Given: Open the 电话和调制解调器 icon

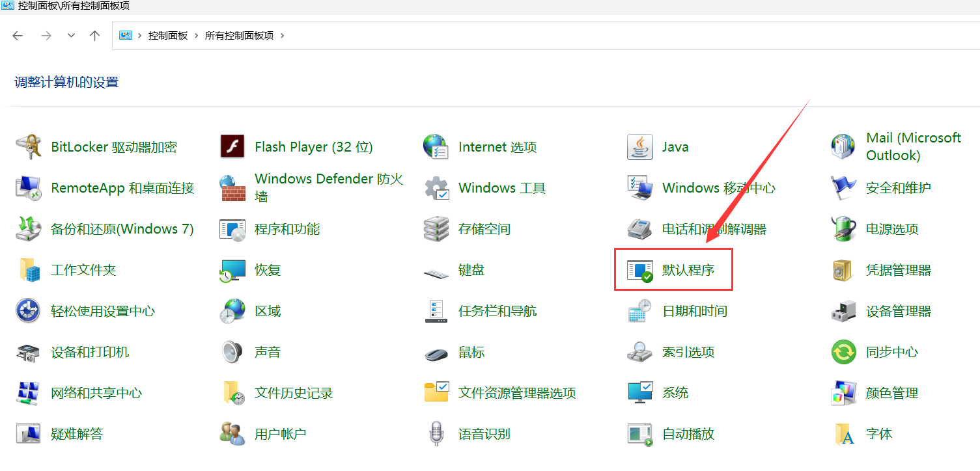Looking at the screenshot, I should click(x=639, y=229).
